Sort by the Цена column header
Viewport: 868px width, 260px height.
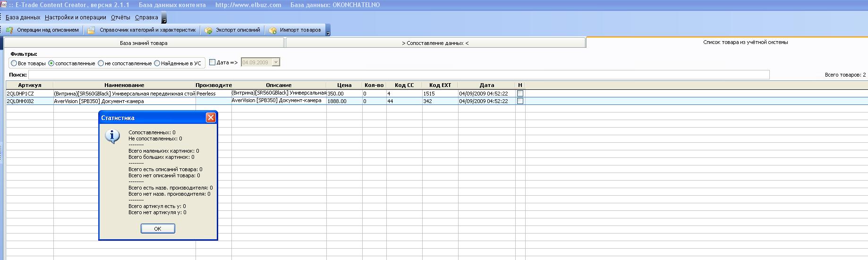(344, 85)
